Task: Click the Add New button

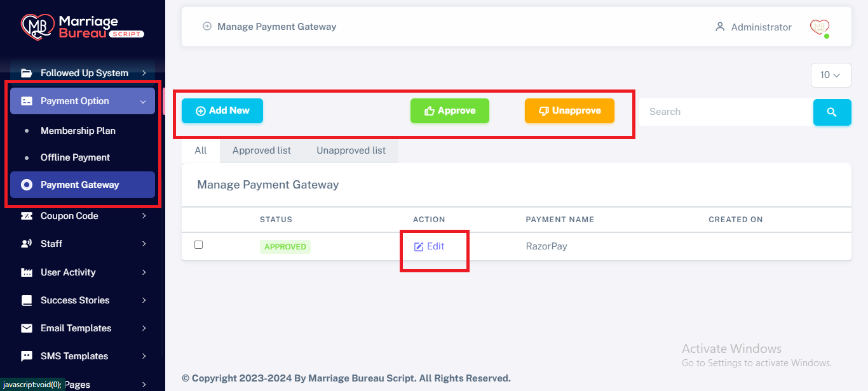Action: (x=222, y=110)
